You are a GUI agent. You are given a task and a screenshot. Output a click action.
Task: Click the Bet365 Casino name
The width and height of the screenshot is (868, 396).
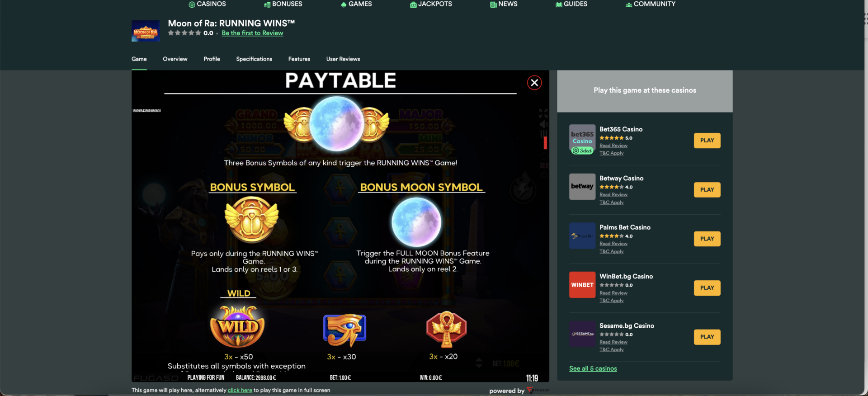click(621, 129)
